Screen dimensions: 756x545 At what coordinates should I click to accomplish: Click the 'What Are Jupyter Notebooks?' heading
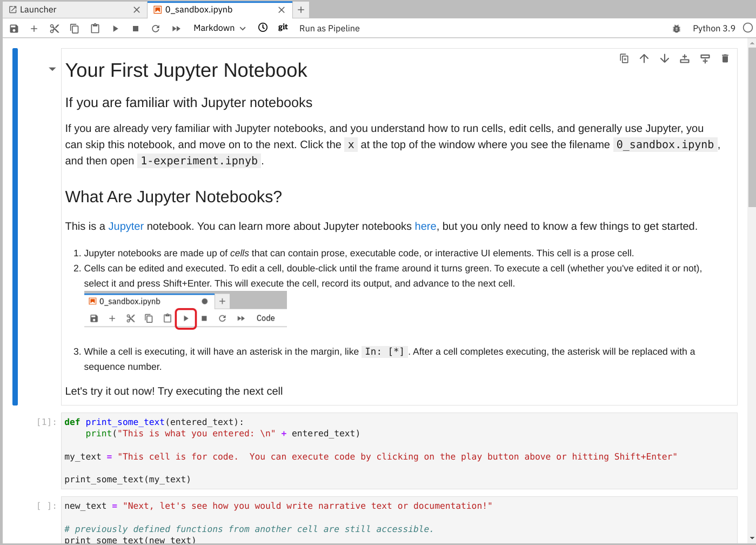click(173, 197)
